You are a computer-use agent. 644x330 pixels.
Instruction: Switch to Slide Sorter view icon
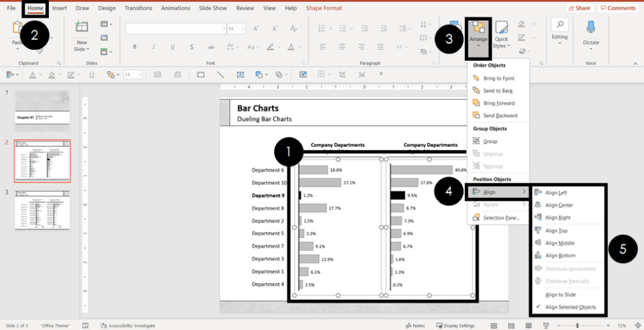coord(512,325)
